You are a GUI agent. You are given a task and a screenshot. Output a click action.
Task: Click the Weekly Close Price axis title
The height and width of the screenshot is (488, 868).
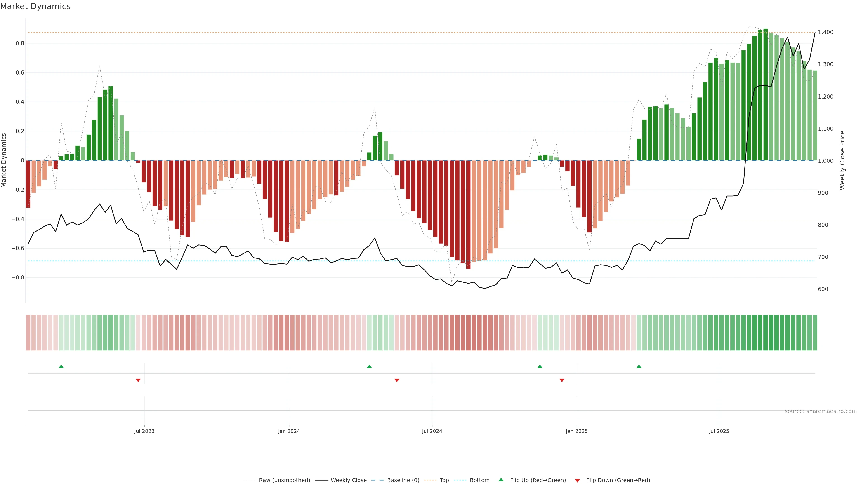click(x=842, y=160)
